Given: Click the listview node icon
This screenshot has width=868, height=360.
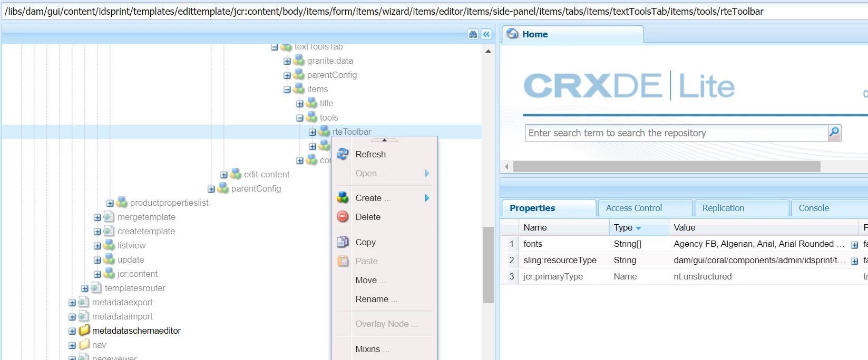Looking at the screenshot, I should tap(109, 245).
